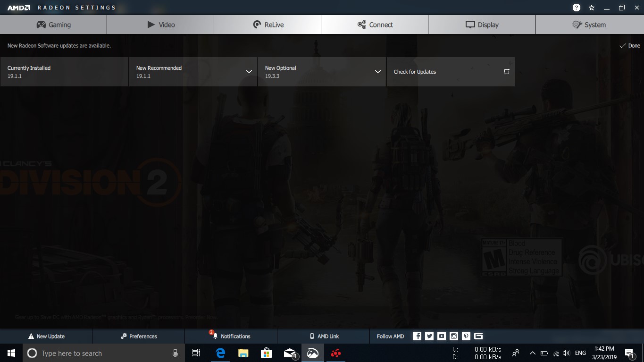Click the taskbar search box

[104, 353]
